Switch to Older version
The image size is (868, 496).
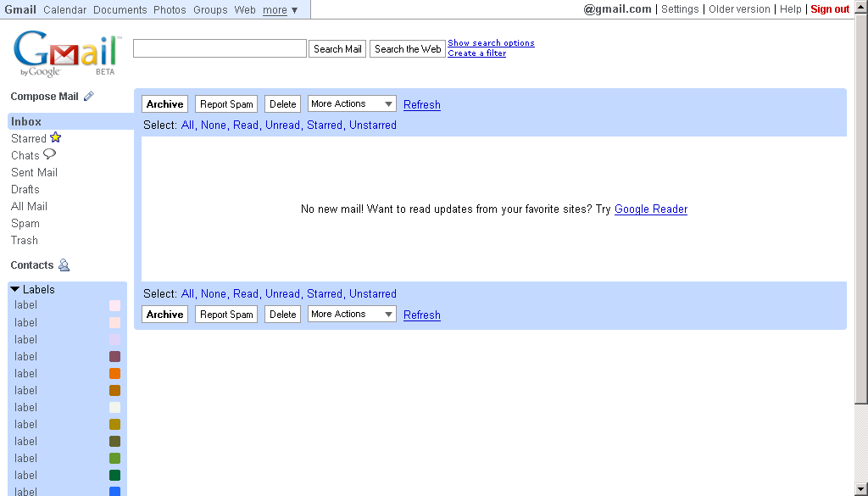[x=739, y=9]
